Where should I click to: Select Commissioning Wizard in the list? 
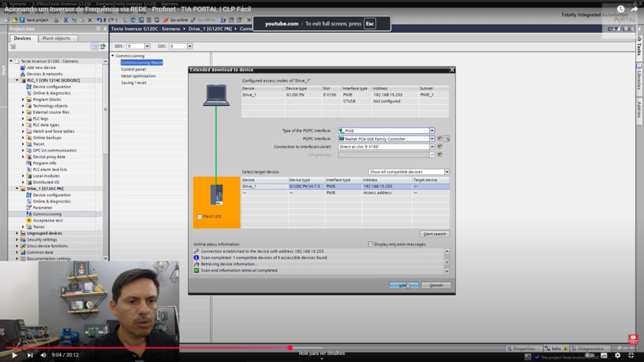click(x=142, y=62)
